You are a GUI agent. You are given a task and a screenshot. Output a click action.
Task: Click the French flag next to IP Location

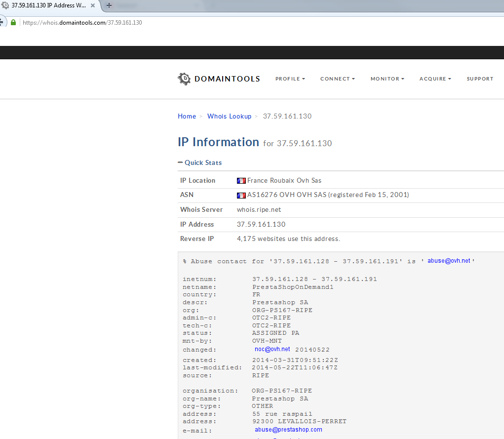241,181
